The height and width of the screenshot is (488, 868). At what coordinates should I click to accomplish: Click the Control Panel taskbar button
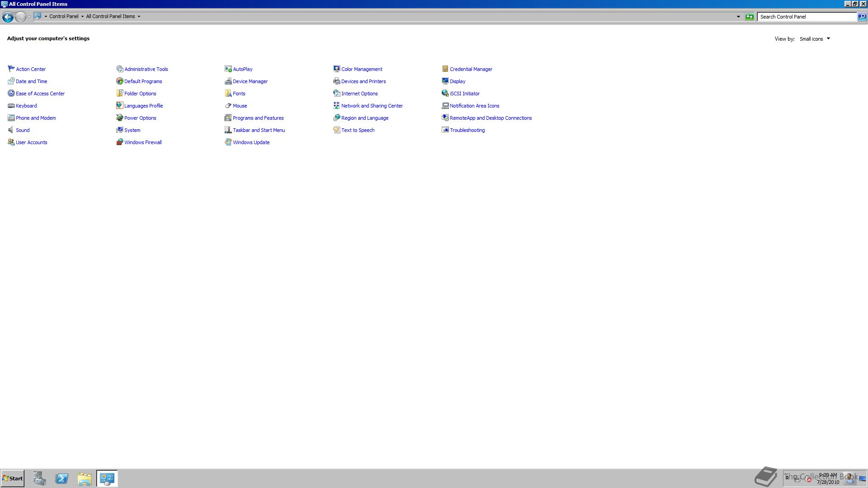tap(107, 479)
